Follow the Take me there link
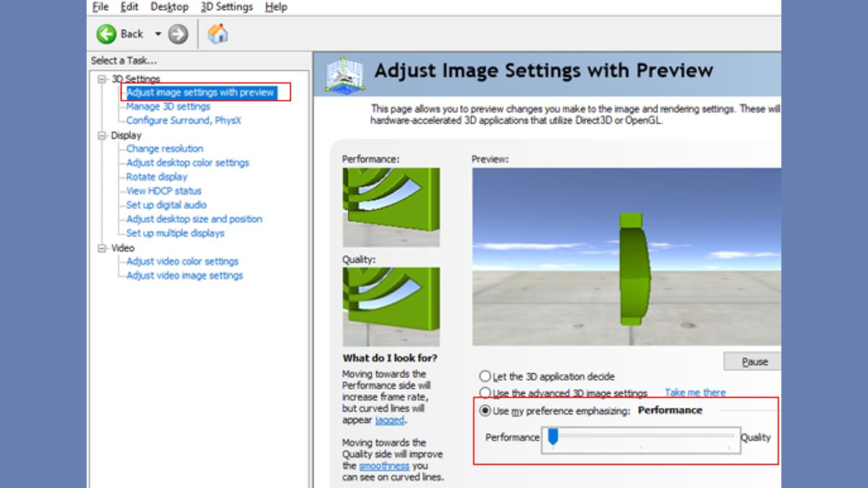 (x=695, y=393)
